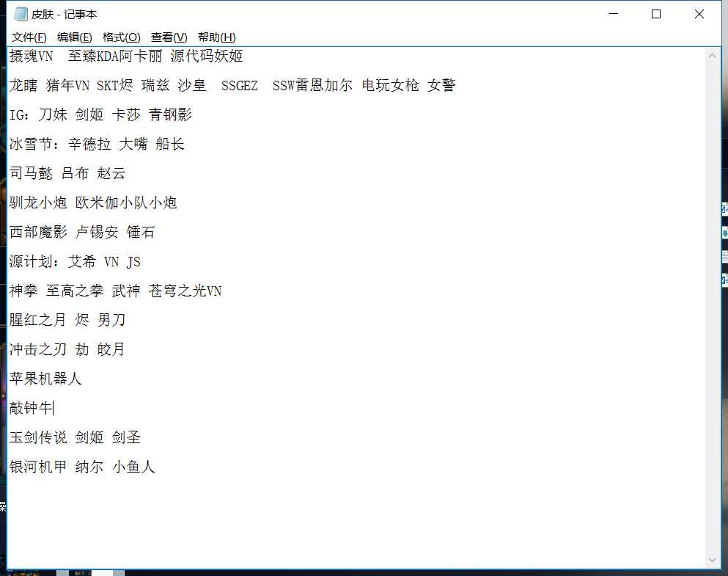Click 剑姬 in the IG line
This screenshot has height=576, width=728.
(x=89, y=114)
